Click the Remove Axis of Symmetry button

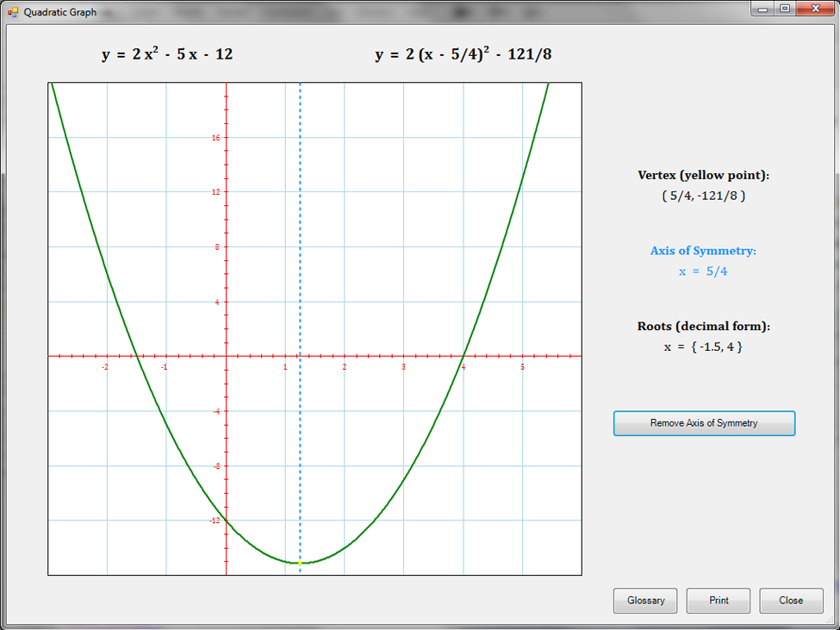[x=704, y=423]
